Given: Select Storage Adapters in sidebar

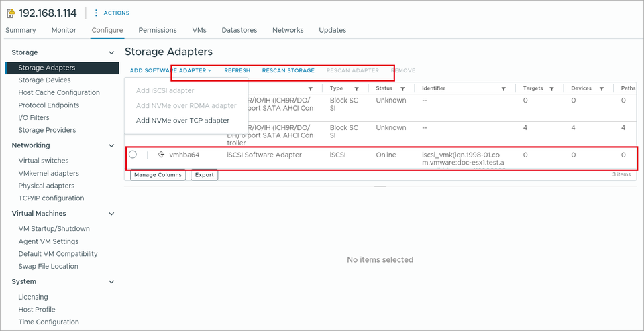Looking at the screenshot, I should [x=62, y=68].
